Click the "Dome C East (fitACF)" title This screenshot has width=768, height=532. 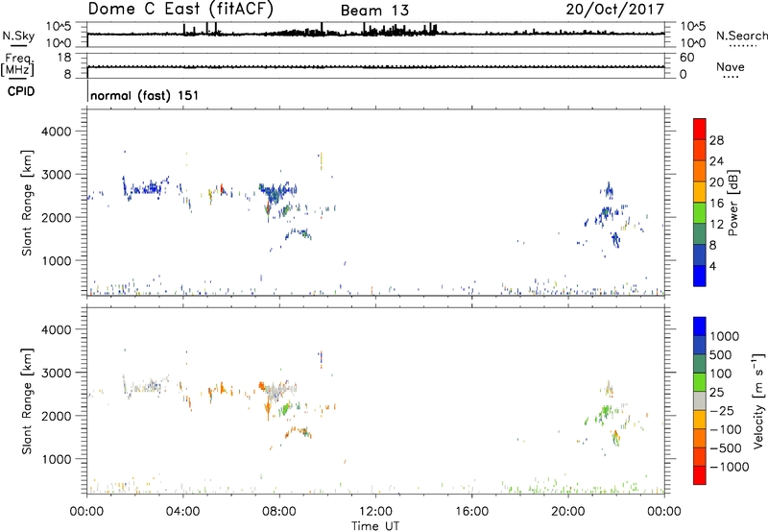click(x=180, y=10)
